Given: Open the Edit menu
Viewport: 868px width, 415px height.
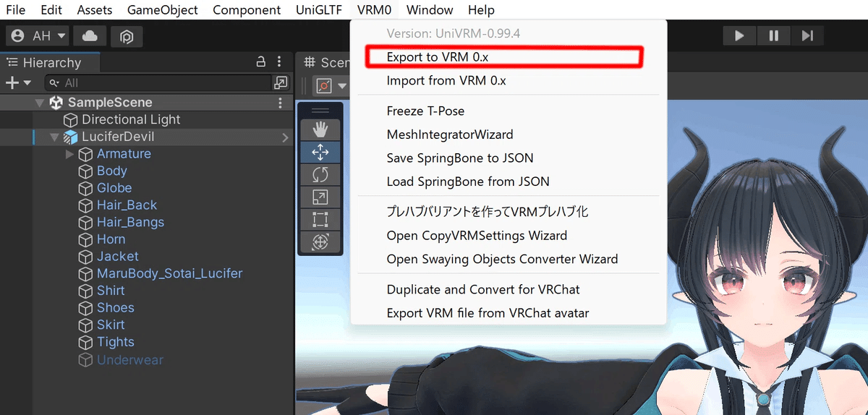Looking at the screenshot, I should click(51, 10).
